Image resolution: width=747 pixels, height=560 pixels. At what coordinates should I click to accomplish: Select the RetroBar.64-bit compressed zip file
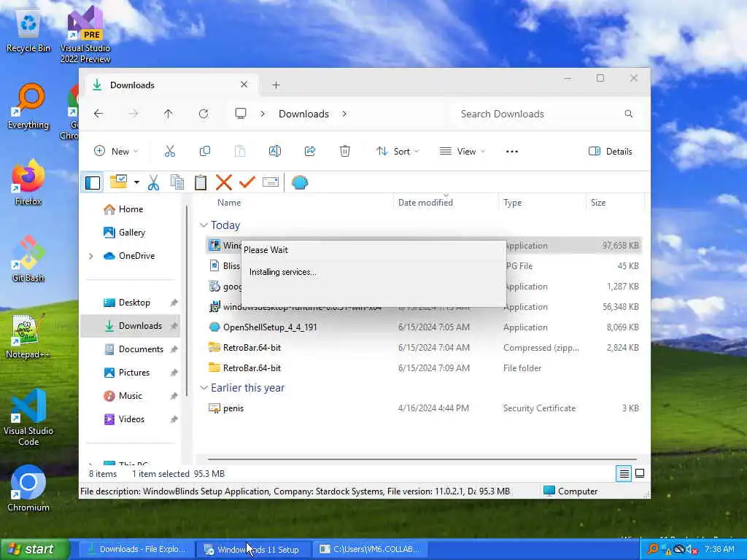pyautogui.click(x=424, y=348)
